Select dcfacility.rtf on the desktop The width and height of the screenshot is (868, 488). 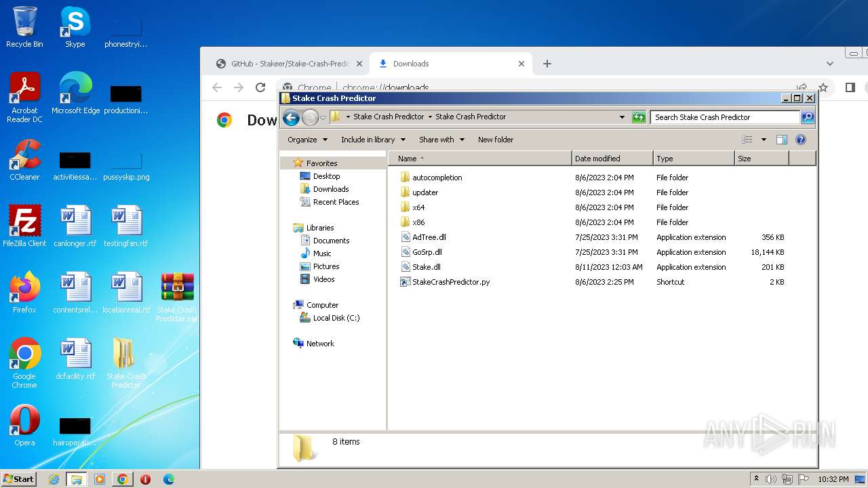75,359
